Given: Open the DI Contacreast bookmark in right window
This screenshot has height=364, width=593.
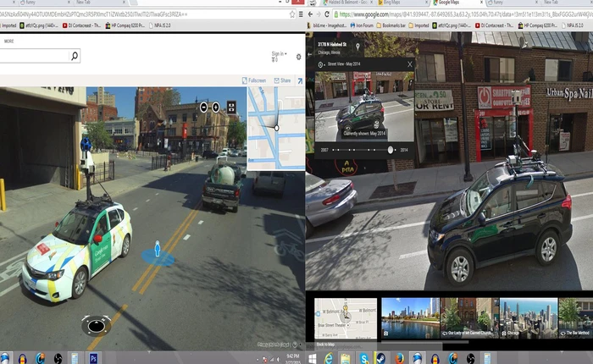Looking at the screenshot, I should tap(495, 25).
